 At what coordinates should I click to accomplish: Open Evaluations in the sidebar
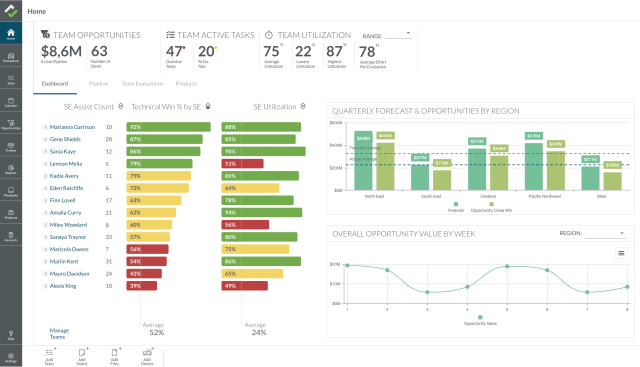11,57
